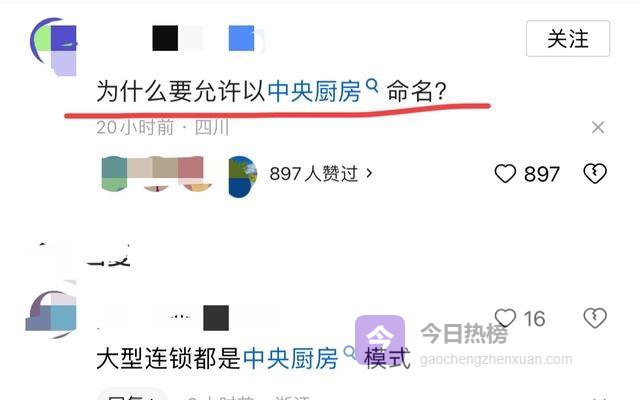Open the 中央厨房 link in second comment
The width and height of the screenshot is (640, 400).
point(291,358)
